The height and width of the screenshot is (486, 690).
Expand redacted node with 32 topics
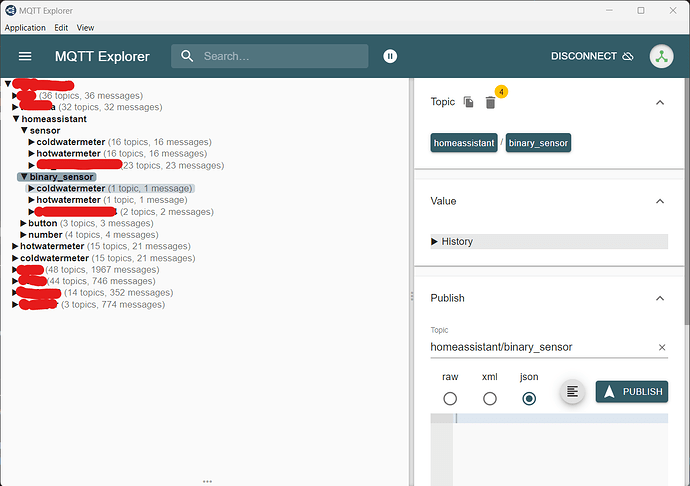15,107
